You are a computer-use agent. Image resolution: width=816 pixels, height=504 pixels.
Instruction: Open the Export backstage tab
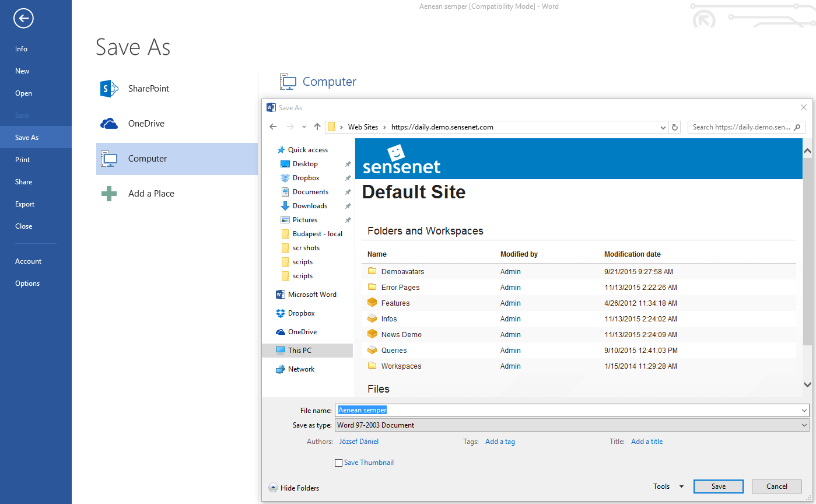36,204
